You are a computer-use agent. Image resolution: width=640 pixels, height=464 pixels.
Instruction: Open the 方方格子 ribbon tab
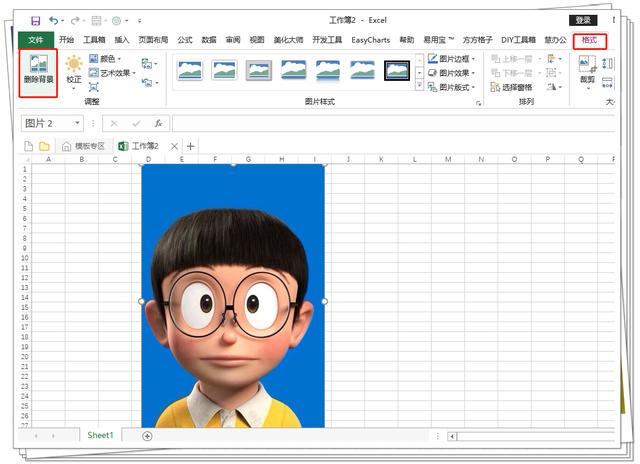pyautogui.click(x=477, y=40)
